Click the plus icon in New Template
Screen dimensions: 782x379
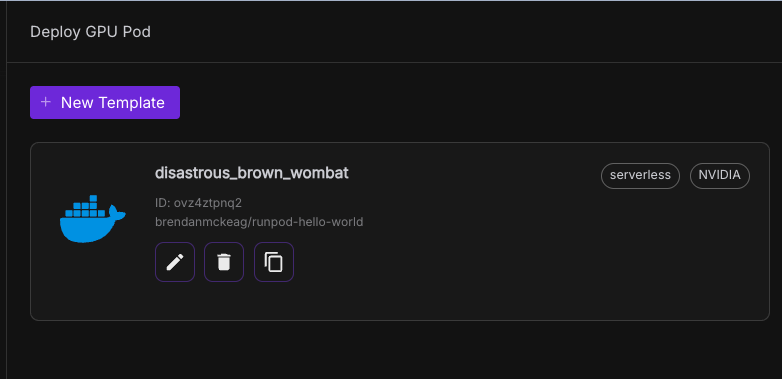tap(46, 102)
